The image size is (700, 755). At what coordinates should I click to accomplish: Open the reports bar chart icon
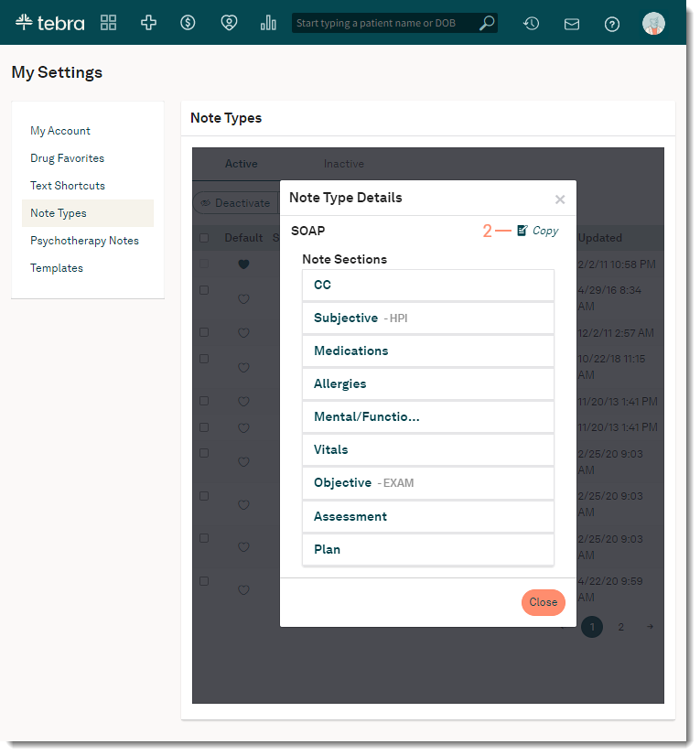pyautogui.click(x=268, y=23)
